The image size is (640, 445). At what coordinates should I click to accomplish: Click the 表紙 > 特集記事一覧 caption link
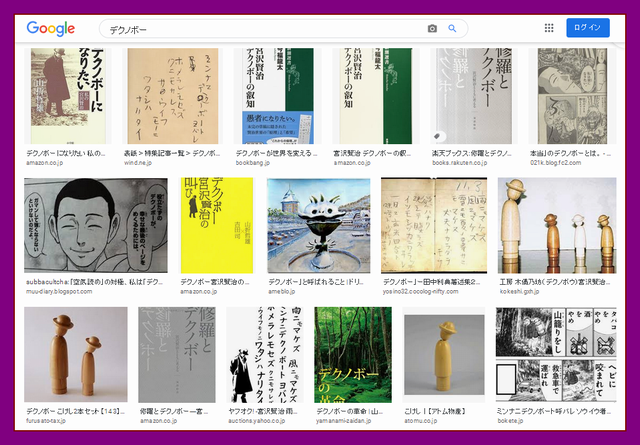172,154
